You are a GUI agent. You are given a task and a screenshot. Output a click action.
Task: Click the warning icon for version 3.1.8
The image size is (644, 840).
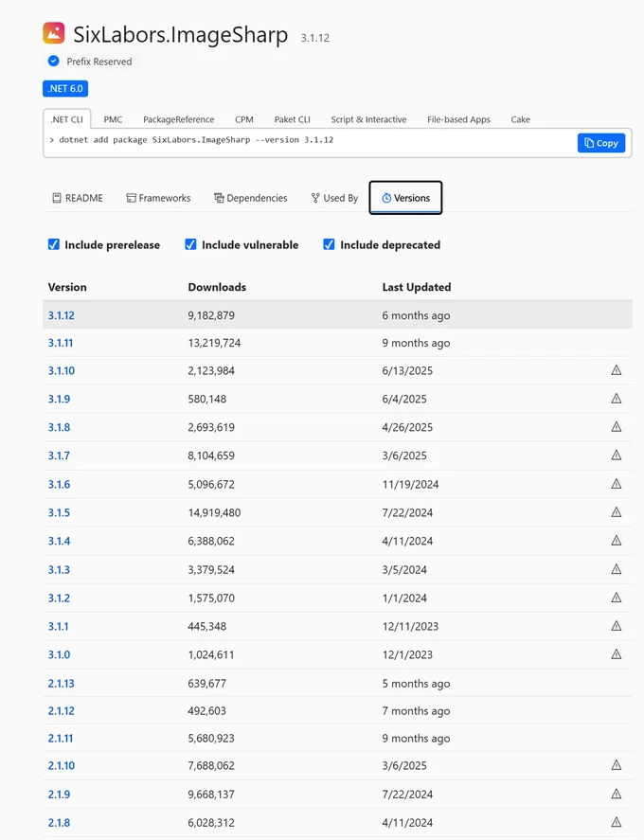click(x=617, y=427)
